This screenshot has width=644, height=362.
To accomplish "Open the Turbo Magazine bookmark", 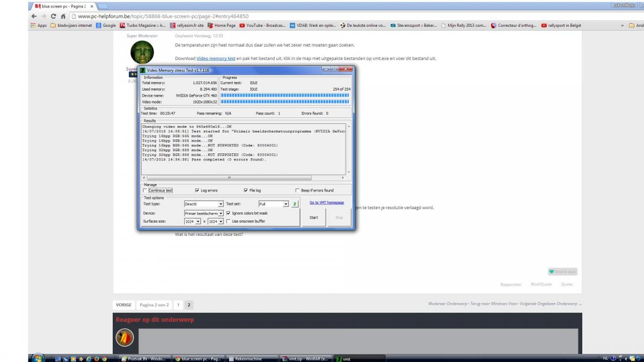I will coord(143,25).
